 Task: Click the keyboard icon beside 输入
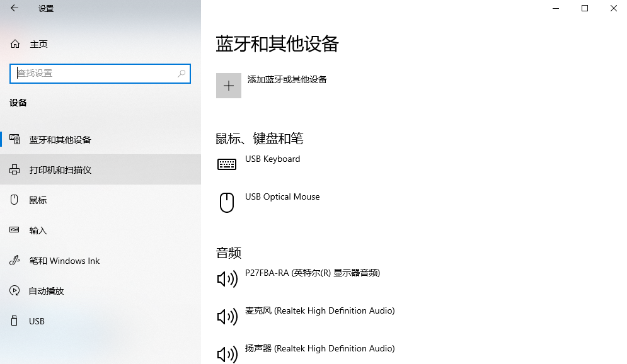coord(14,230)
